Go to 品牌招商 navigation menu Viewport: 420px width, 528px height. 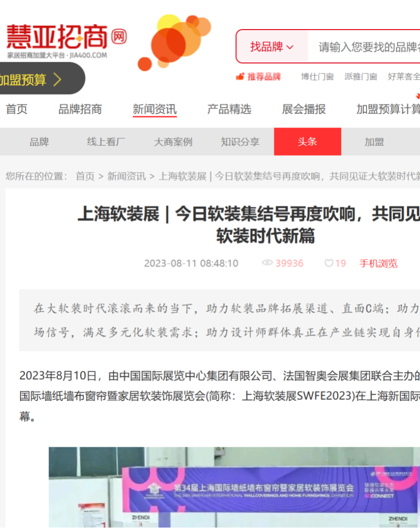click(80, 109)
